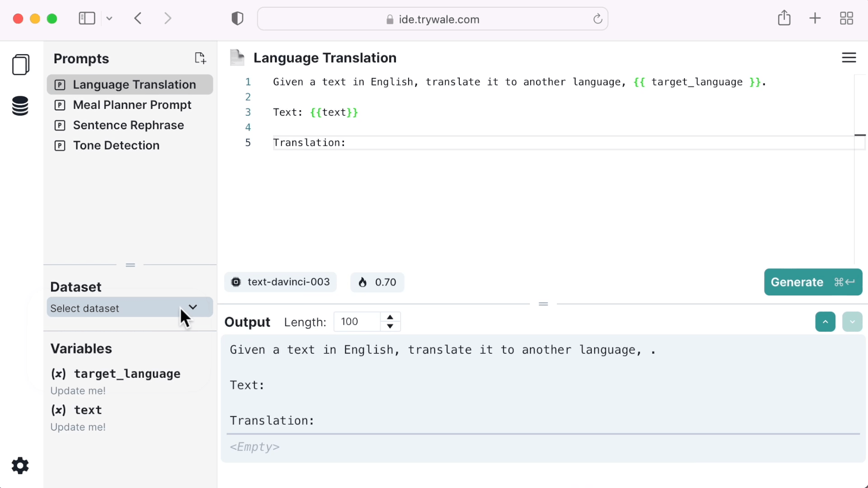
Task: Click the Generate button
Action: click(812, 282)
